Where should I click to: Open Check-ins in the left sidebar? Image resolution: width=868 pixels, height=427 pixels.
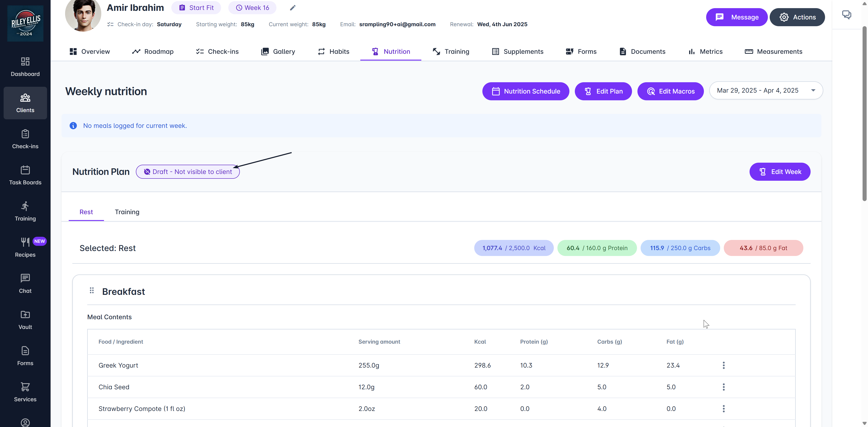point(25,139)
